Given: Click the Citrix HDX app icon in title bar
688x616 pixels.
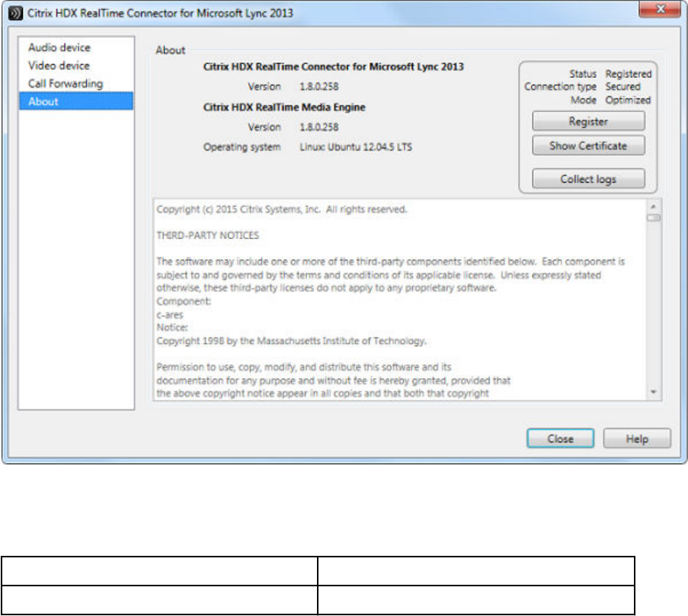Looking at the screenshot, I should click(15, 13).
